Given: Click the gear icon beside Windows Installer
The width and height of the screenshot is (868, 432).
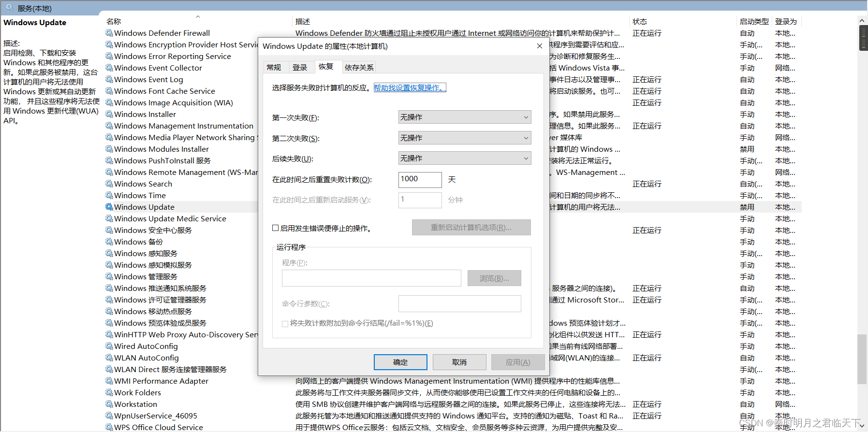Looking at the screenshot, I should point(109,114).
